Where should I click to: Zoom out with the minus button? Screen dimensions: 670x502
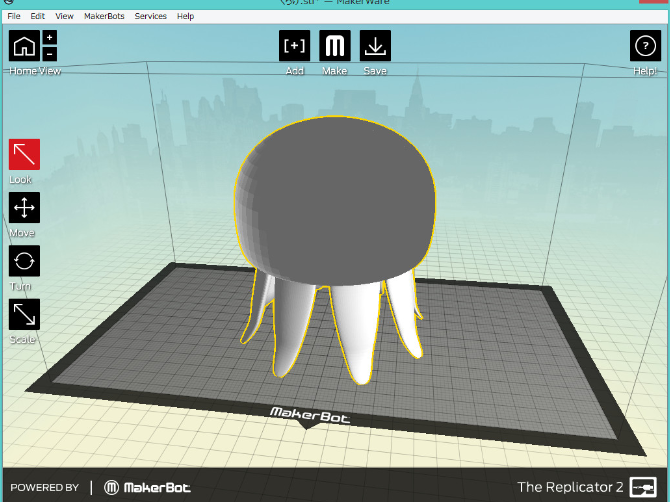(x=50, y=54)
